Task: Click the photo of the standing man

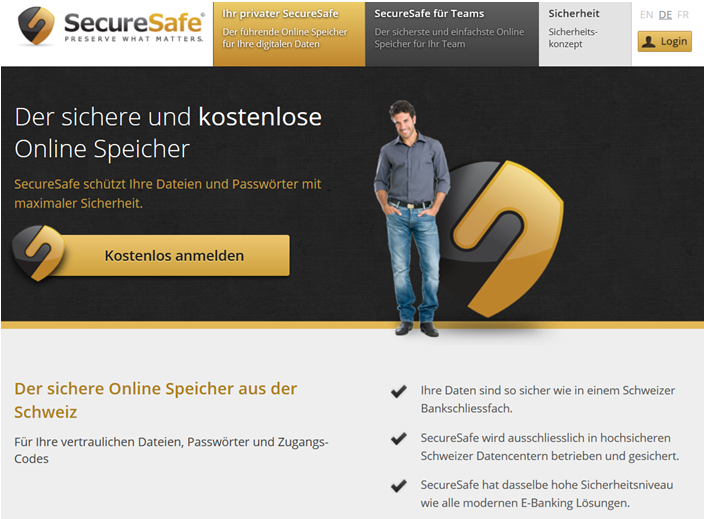Action: (x=411, y=218)
